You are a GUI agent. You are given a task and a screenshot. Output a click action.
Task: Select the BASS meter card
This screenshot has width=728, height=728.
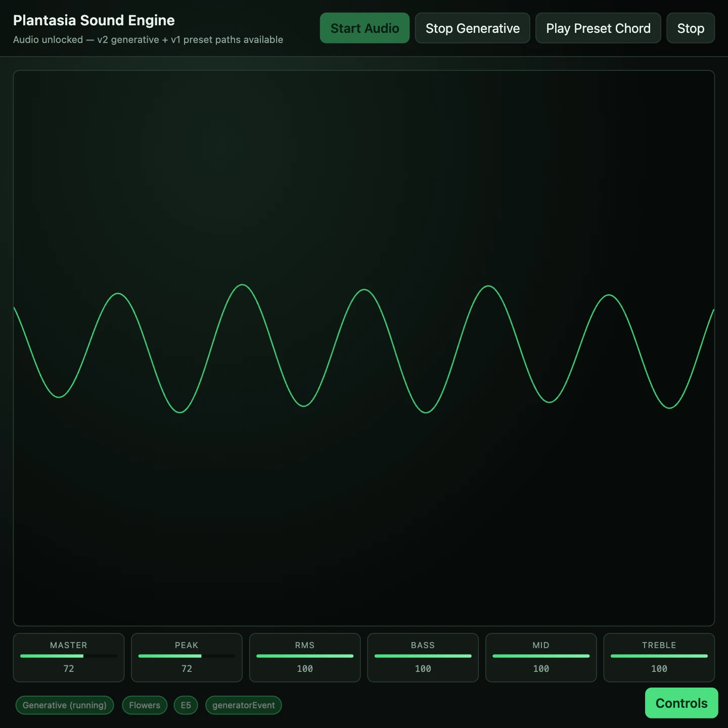423,658
